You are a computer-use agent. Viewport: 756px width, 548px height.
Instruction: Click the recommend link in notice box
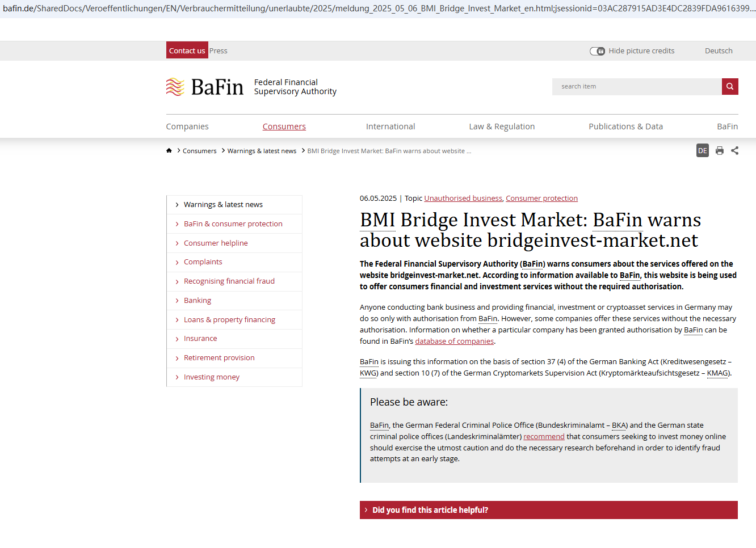(544, 437)
